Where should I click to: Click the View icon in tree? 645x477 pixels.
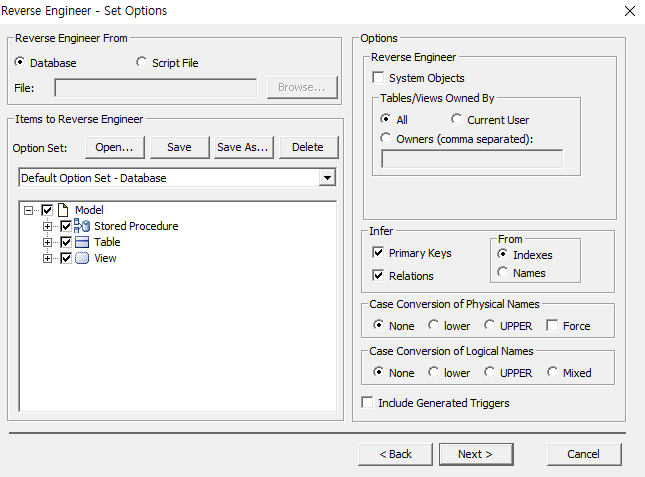pyautogui.click(x=82, y=258)
